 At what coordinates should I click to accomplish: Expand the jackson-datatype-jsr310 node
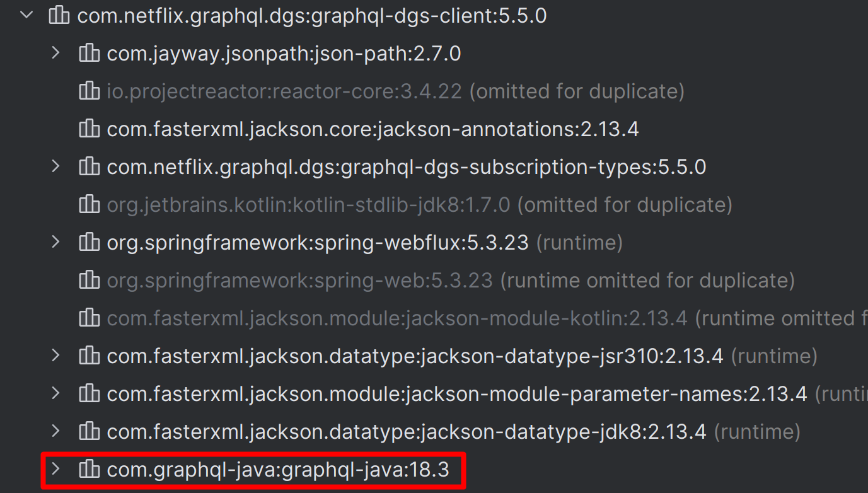(x=55, y=356)
